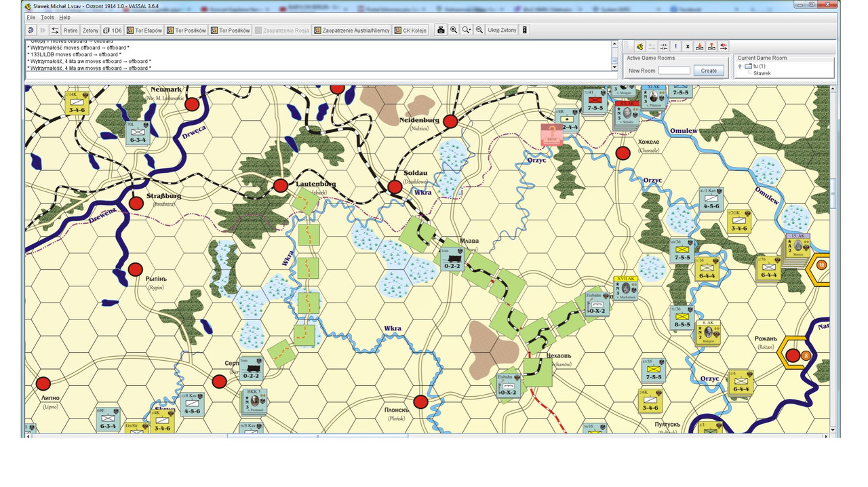Open the zoom level selector dropdown

tap(467, 31)
